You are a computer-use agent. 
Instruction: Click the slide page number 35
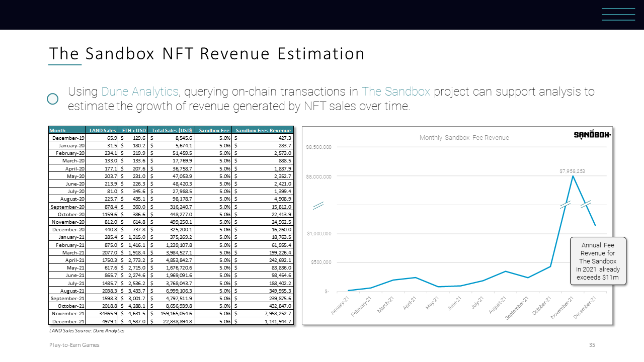pos(592,345)
